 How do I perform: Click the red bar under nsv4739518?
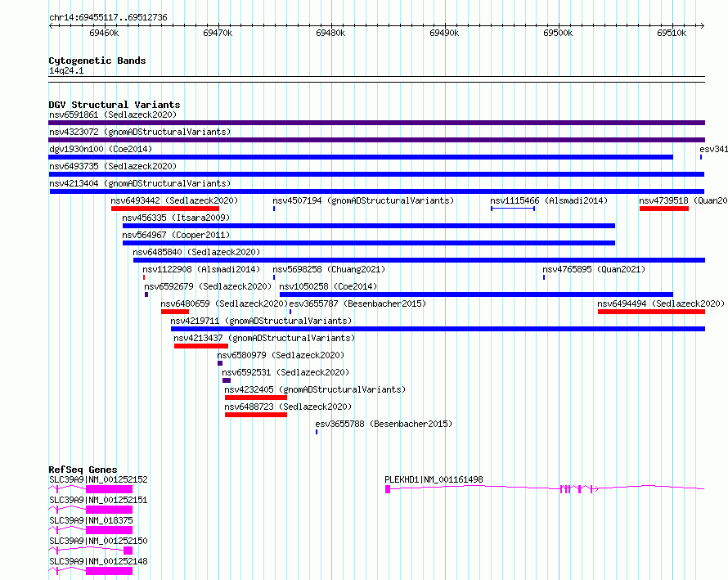[664, 209]
